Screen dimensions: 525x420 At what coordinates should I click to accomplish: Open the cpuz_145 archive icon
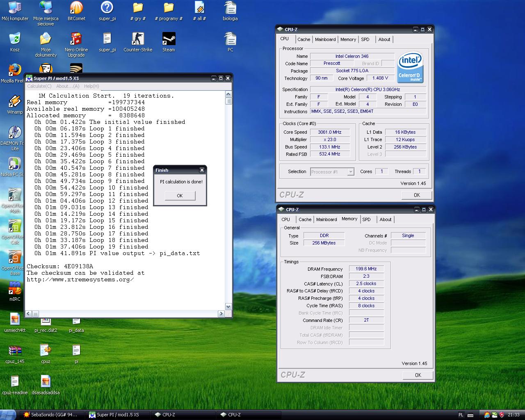[x=15, y=354]
